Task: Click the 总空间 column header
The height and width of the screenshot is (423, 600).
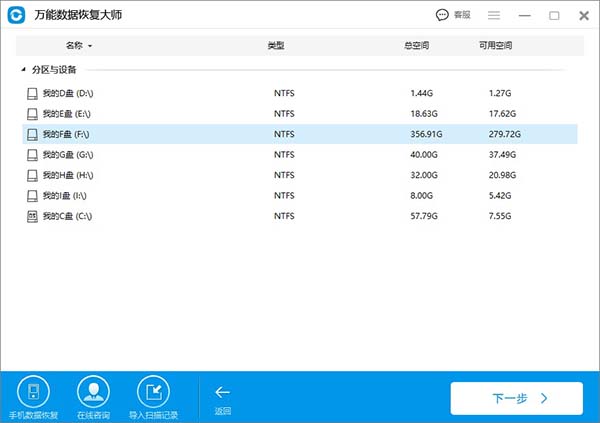Action: [416, 46]
